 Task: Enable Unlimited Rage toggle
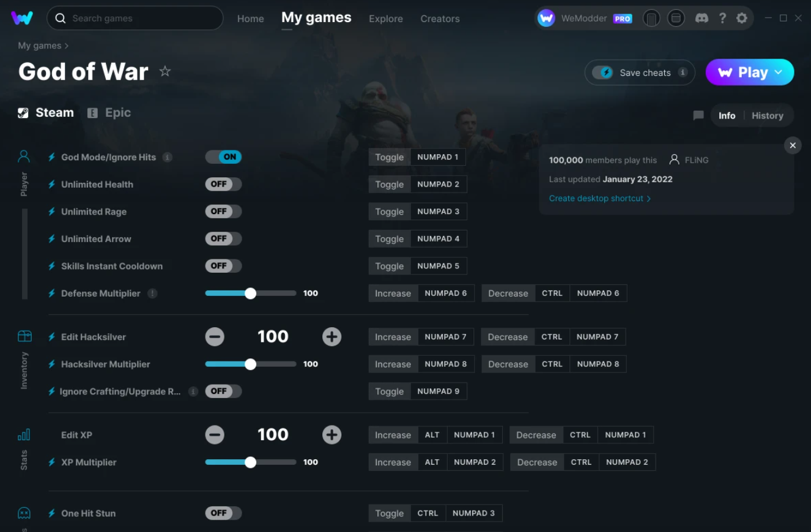223,212
